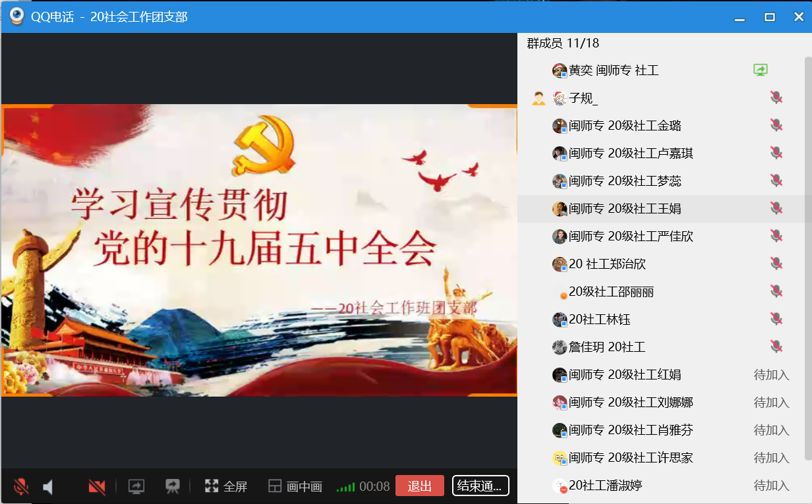Click the screen share icon in toolbar
This screenshot has height=504, width=812.
136,486
